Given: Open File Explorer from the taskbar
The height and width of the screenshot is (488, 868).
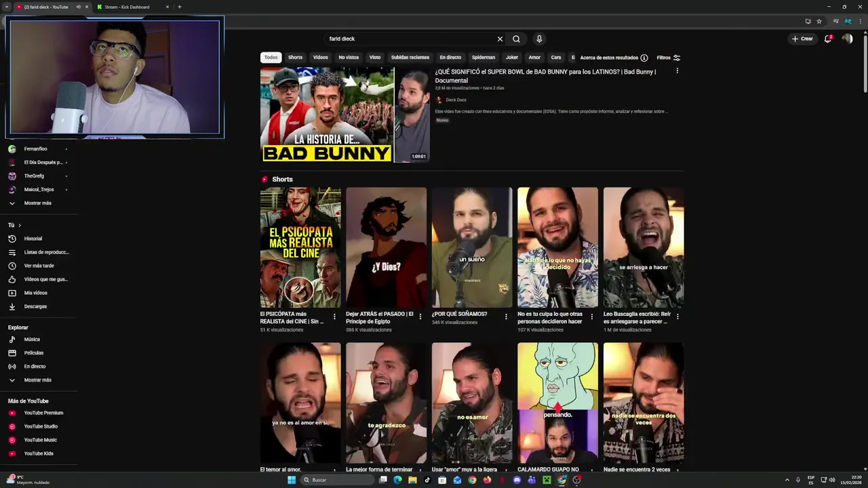Looking at the screenshot, I should coord(412,480).
